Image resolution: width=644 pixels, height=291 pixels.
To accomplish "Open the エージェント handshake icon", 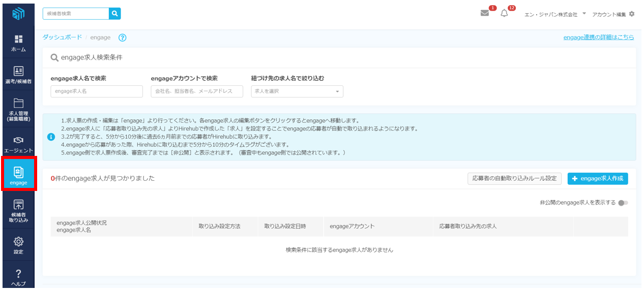I will coord(18,140).
